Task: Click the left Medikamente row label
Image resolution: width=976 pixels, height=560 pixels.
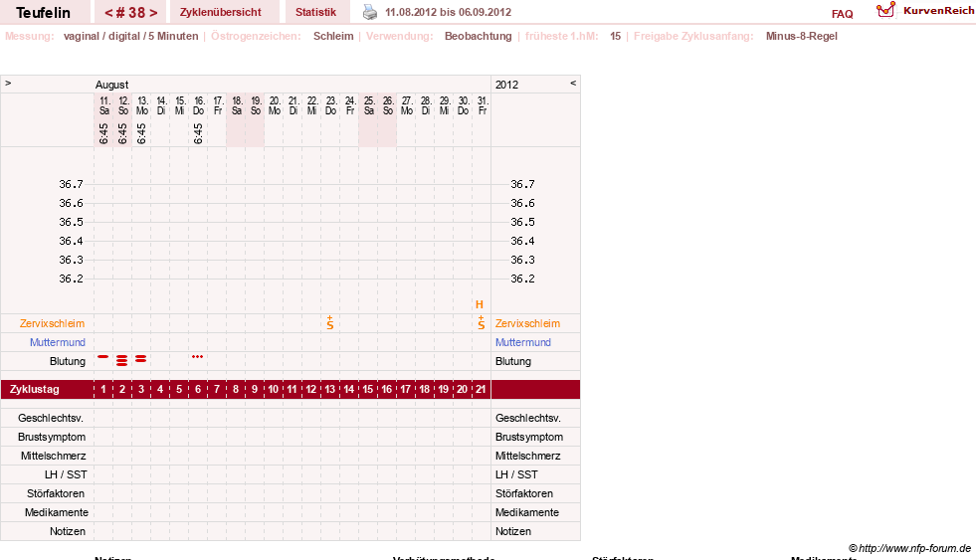Action: (57, 512)
